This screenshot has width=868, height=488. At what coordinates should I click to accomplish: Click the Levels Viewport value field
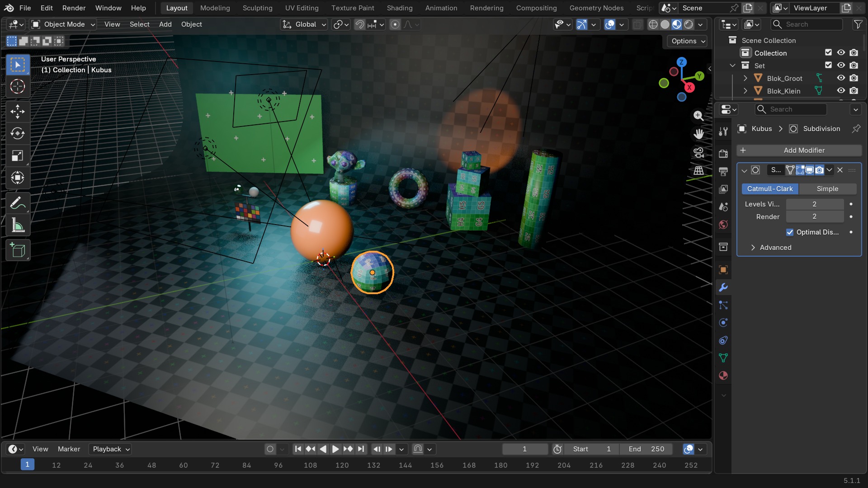click(815, 204)
